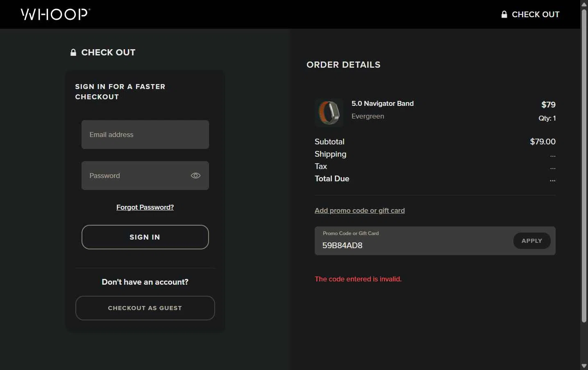Click CHECKOUT AS GUEST button

[145, 308]
